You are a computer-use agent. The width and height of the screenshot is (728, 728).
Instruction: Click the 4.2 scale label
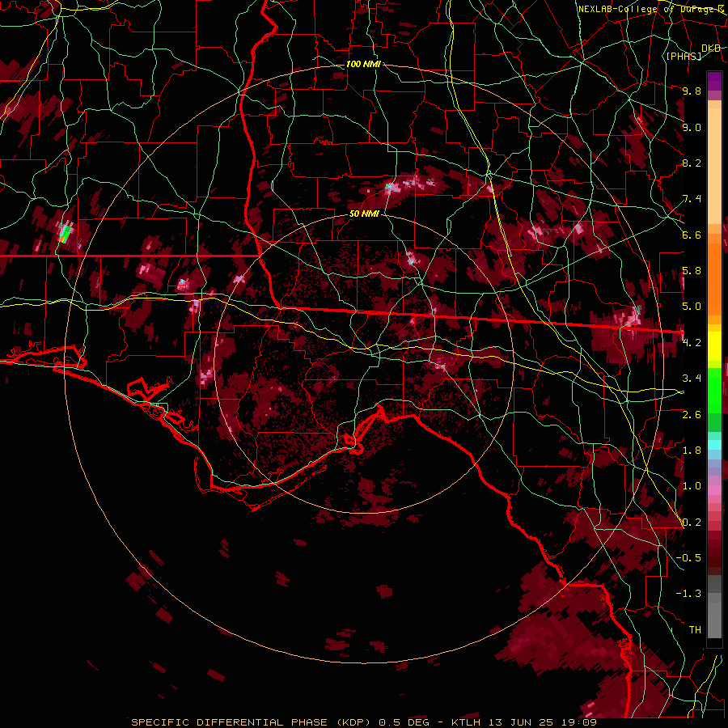[692, 343]
